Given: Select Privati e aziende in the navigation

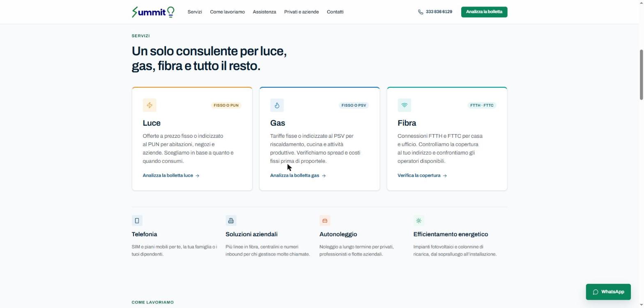Looking at the screenshot, I should click(301, 12).
